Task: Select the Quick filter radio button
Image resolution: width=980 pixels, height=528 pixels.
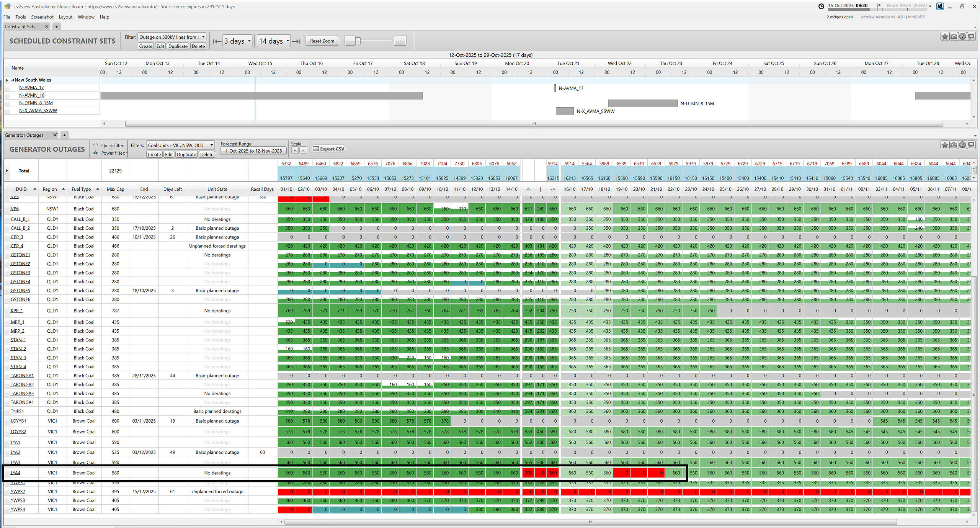Action: tap(96, 145)
